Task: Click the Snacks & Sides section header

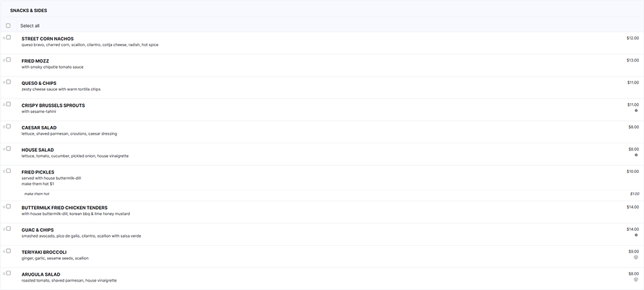Action: [28, 11]
